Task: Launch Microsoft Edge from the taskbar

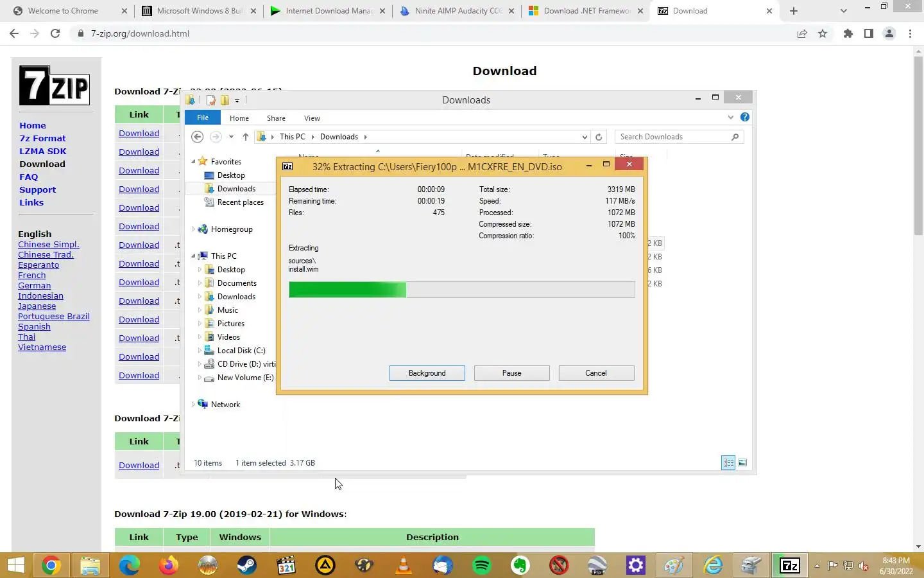Action: (130, 565)
